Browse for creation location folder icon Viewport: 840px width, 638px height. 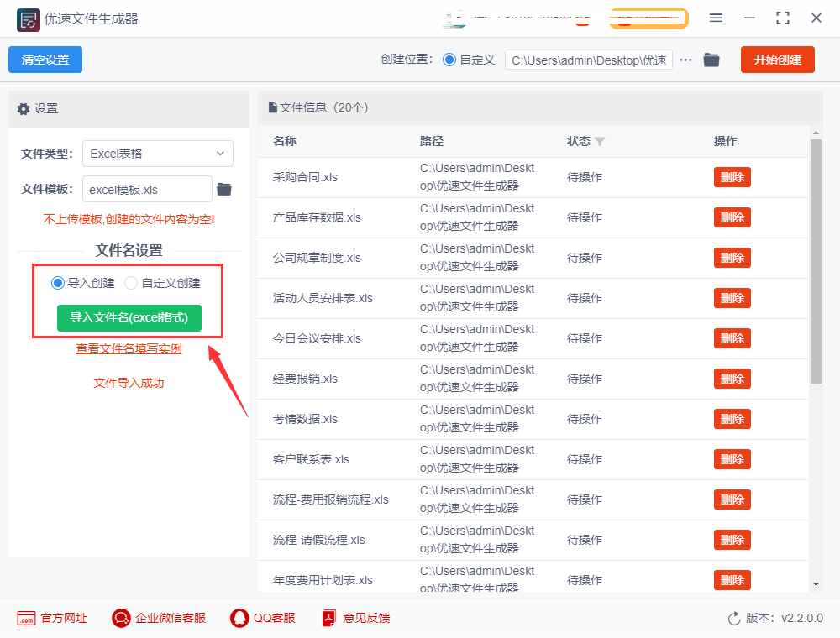tap(711, 60)
